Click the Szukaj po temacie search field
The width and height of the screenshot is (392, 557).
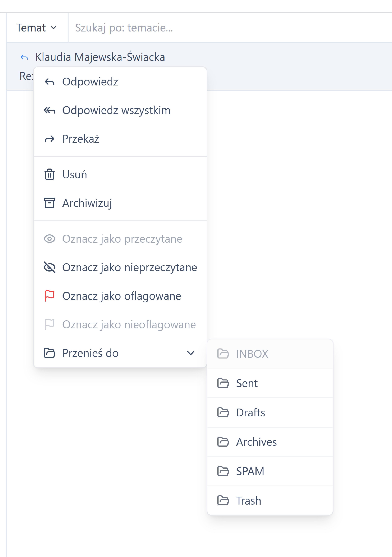[218, 28]
